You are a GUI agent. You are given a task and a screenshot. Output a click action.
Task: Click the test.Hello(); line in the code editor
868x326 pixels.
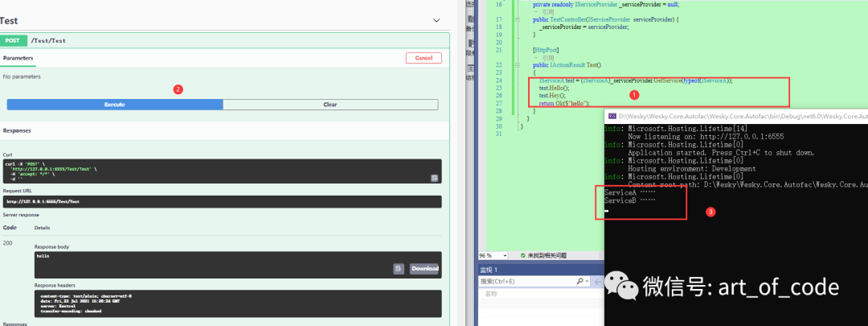[555, 88]
